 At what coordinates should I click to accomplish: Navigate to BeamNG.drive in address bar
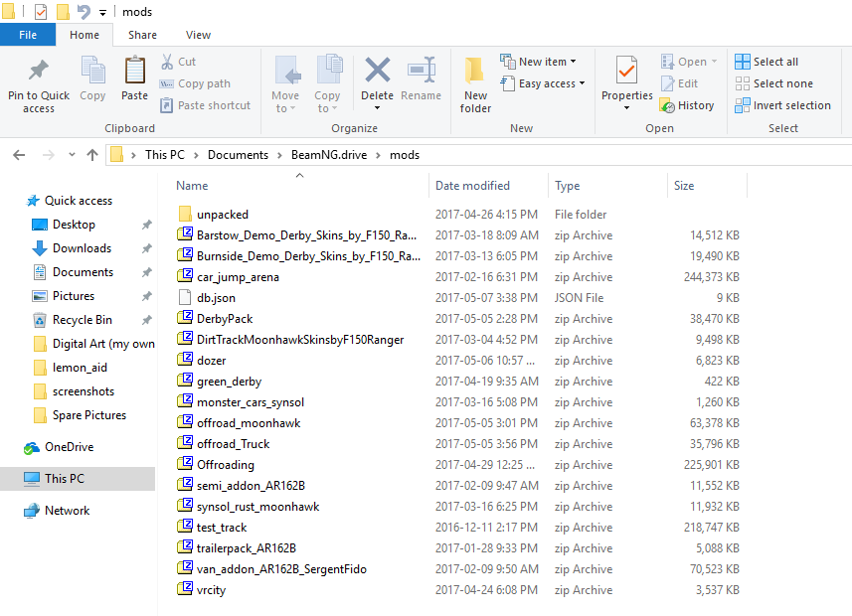pyautogui.click(x=329, y=155)
